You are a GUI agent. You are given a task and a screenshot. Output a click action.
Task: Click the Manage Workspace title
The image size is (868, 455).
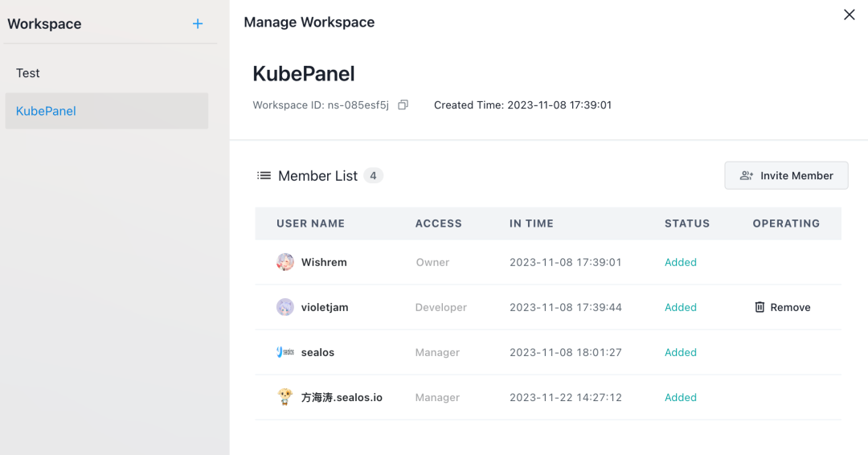coord(309,23)
